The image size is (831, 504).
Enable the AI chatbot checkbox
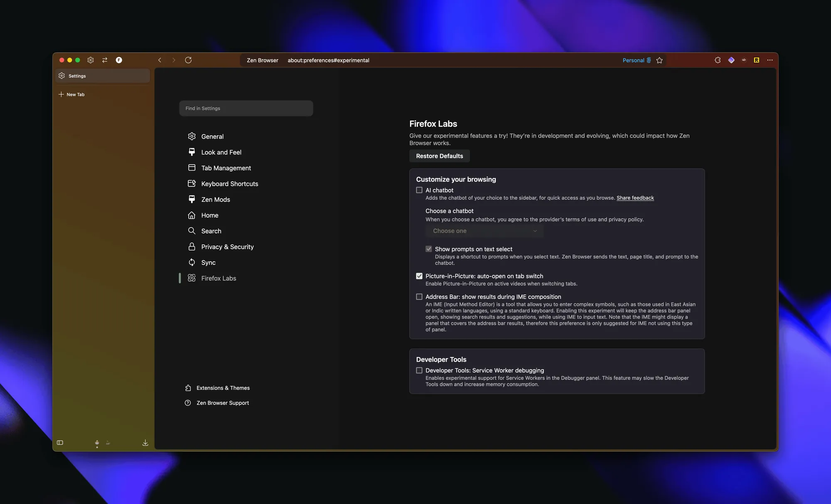point(419,190)
